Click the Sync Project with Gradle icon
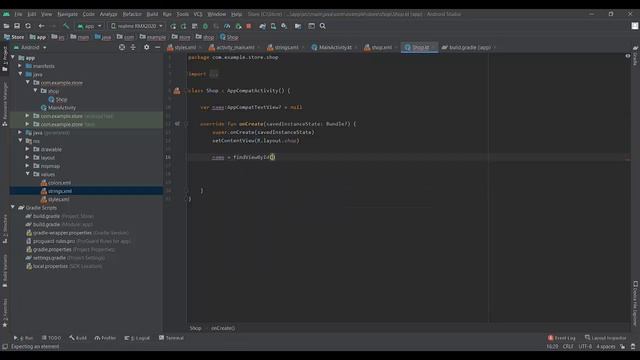Viewport: 640px width, 360px height. tap(262, 26)
